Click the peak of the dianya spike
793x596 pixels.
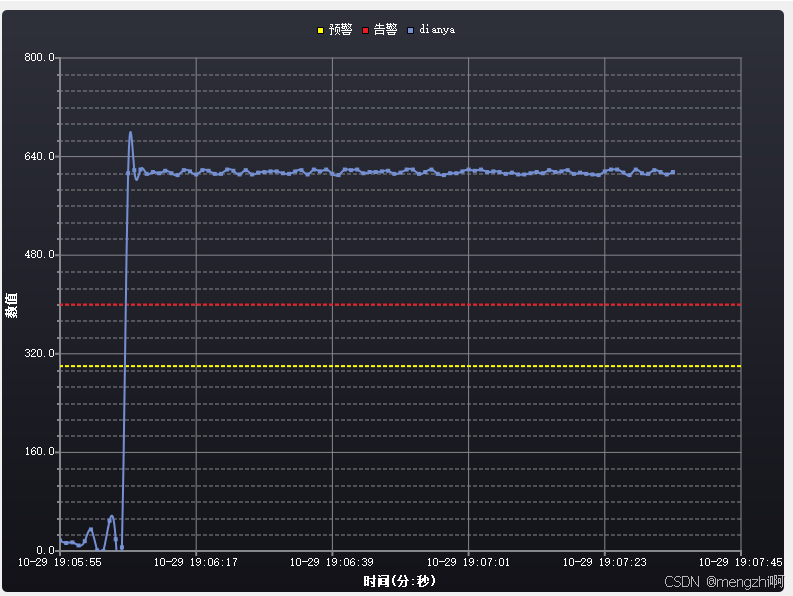coord(130,133)
